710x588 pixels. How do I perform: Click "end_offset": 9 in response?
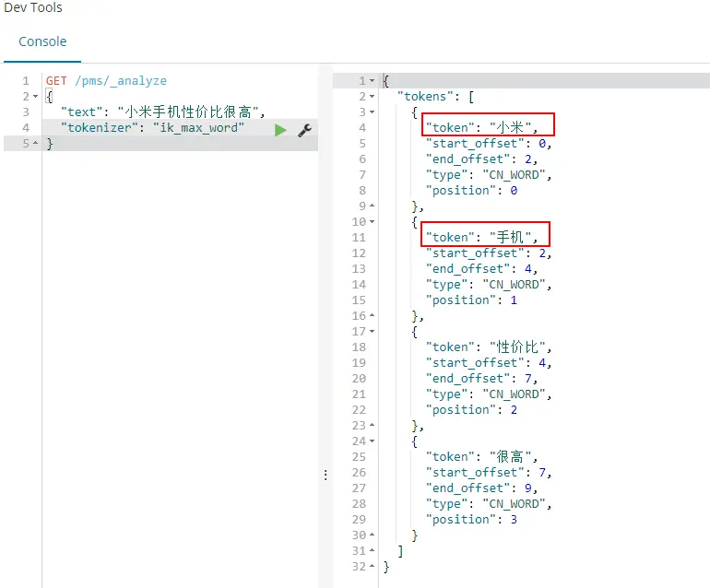(481, 488)
